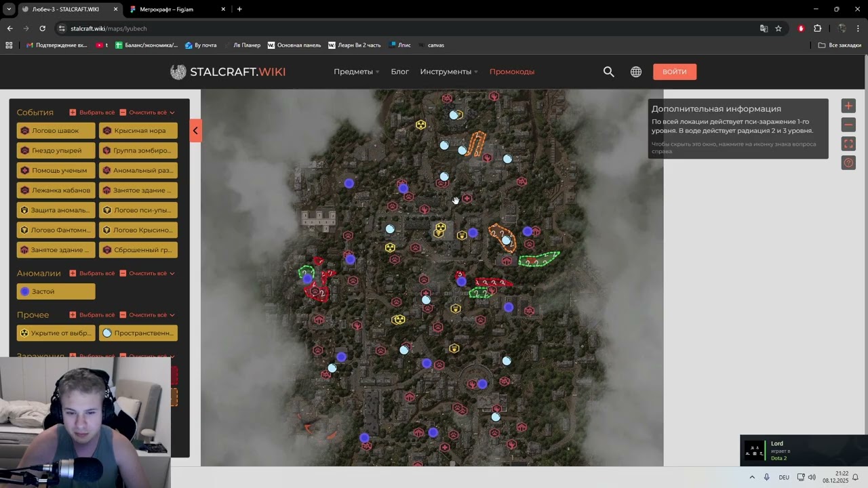Click the STALCRAFT.WIKI logo
This screenshot has height=488, width=868.
click(228, 72)
